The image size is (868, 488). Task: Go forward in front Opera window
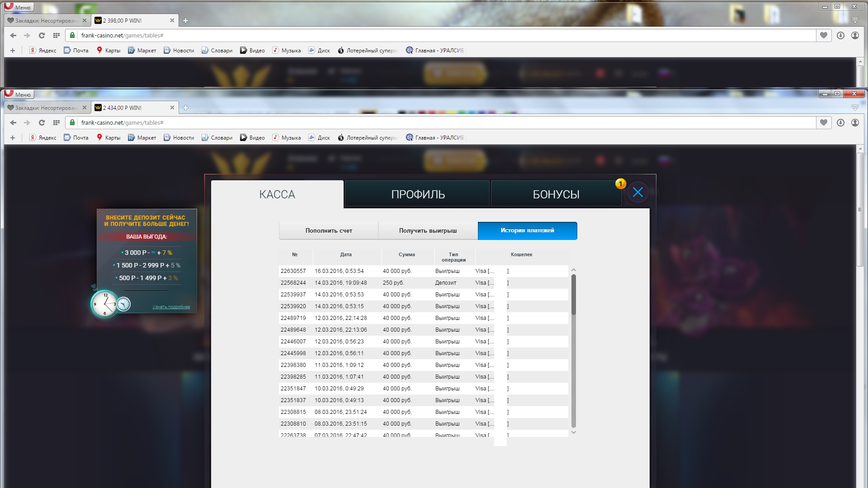(27, 122)
